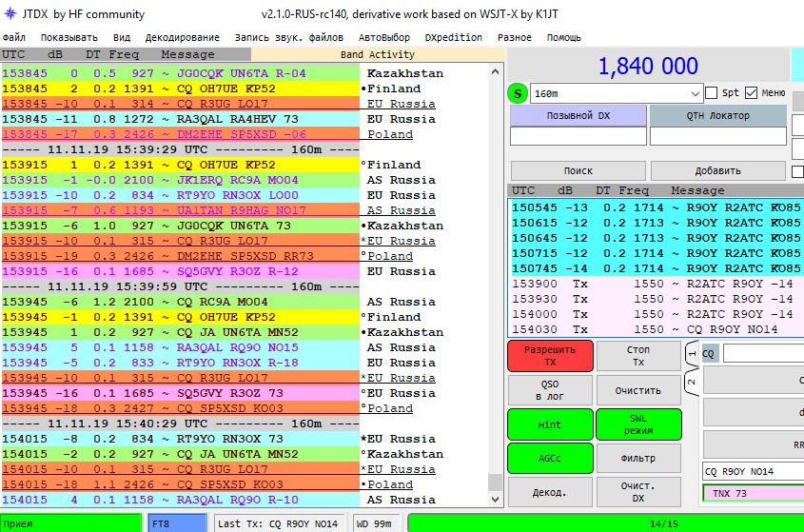Enable the Spt checkbox

[x=712, y=92]
